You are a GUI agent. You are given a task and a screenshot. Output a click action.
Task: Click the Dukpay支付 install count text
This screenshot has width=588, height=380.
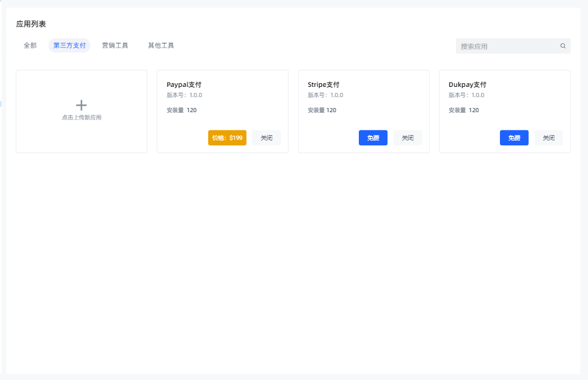click(464, 110)
